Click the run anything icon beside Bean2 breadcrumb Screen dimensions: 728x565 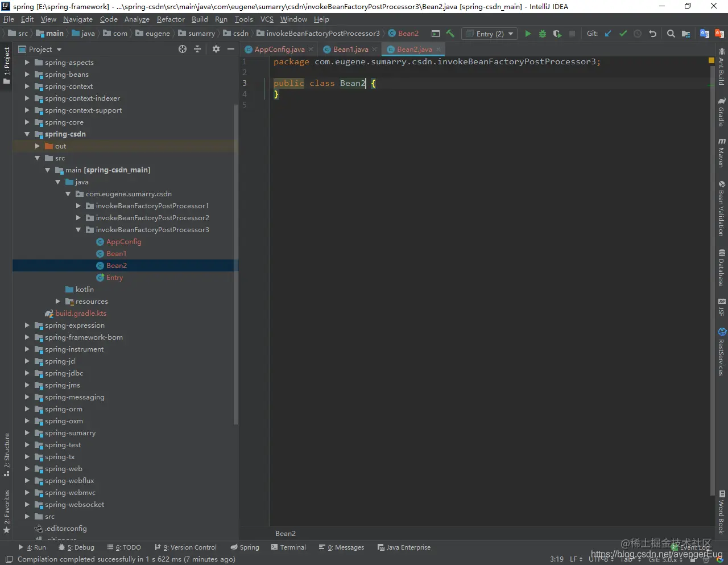(x=436, y=34)
